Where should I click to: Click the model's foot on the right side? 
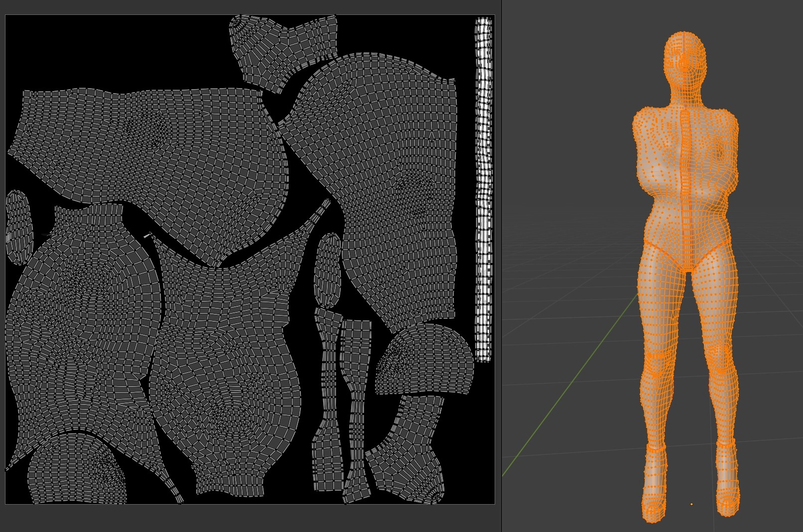pos(727,501)
